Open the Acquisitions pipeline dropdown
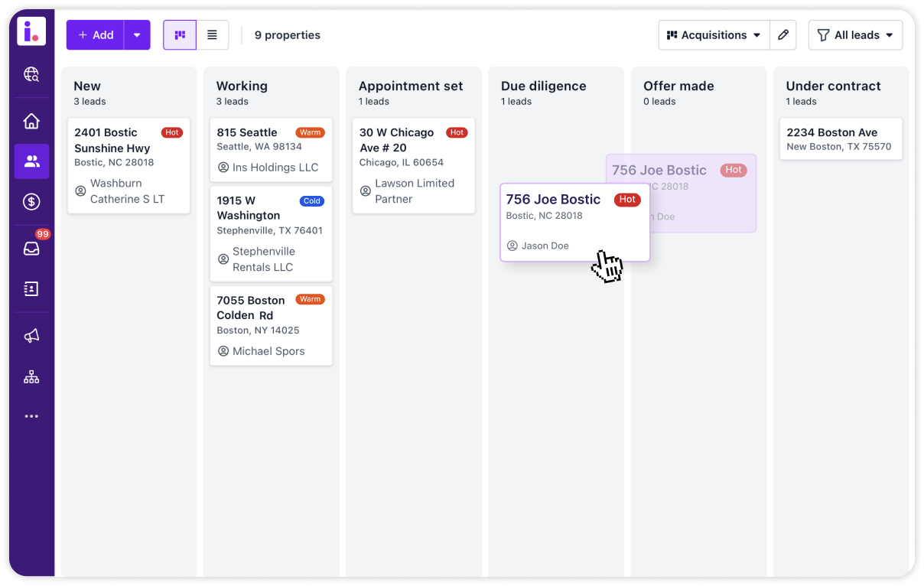This screenshot has width=924, height=586. tap(713, 35)
